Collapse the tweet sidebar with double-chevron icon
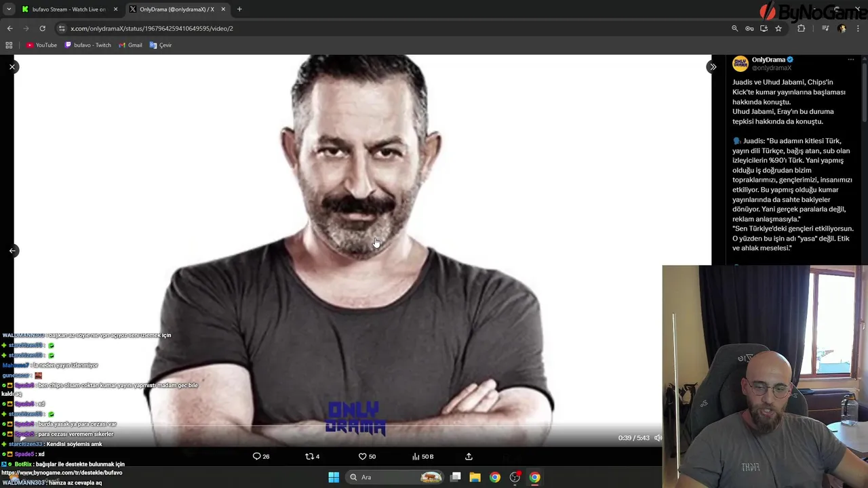 [x=712, y=66]
